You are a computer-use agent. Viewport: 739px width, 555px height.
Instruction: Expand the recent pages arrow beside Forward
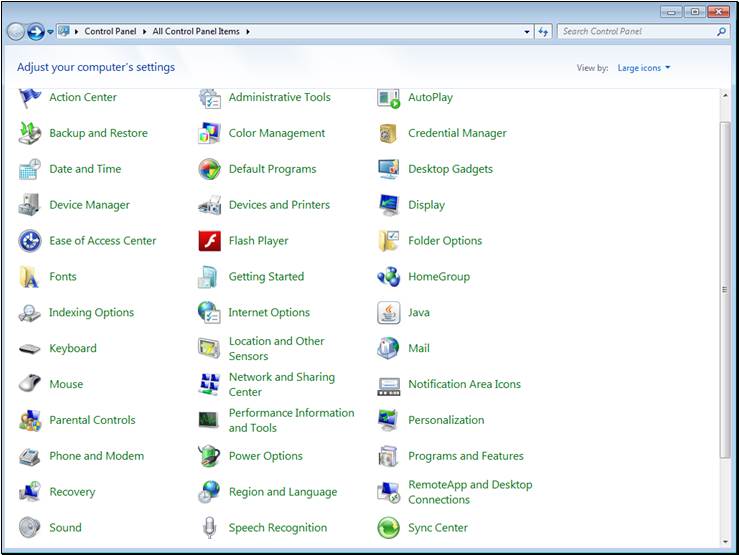[50, 32]
